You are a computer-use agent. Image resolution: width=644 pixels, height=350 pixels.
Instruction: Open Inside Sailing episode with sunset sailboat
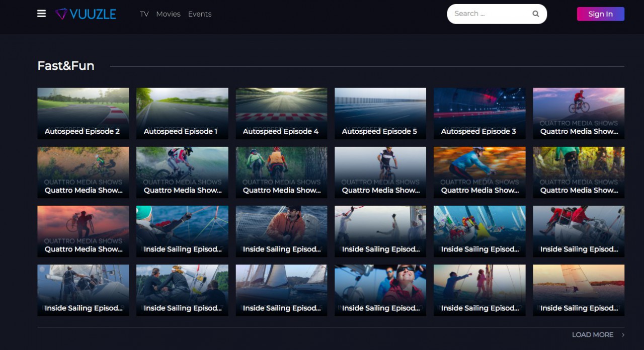coord(579,290)
